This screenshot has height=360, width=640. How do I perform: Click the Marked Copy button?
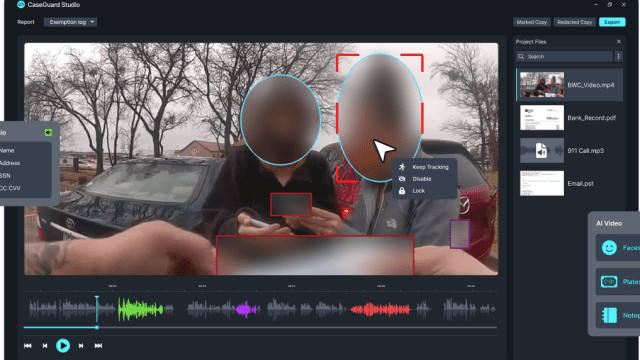click(531, 22)
